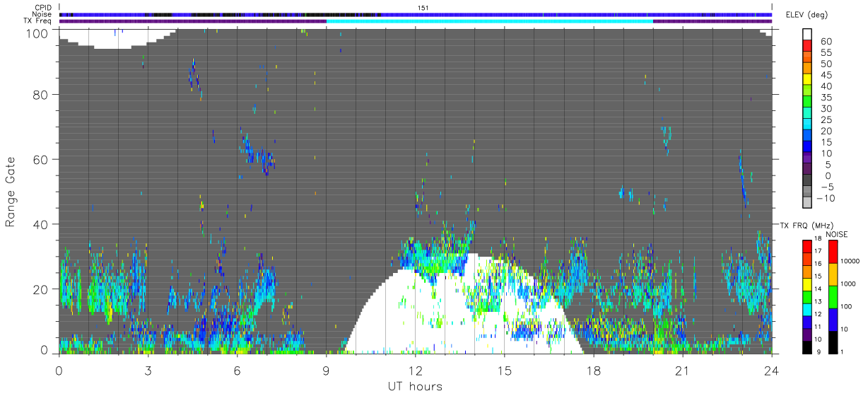The height and width of the screenshot is (401, 868).
Task: Click the cyan swatch of TX FRQ legend
Action: (x=807, y=309)
